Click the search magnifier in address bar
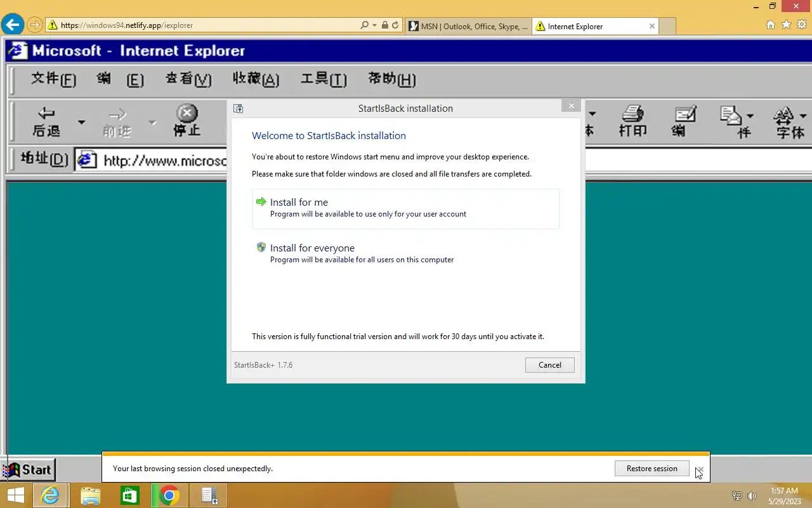Viewport: 812px width, 508px height. coord(364,25)
